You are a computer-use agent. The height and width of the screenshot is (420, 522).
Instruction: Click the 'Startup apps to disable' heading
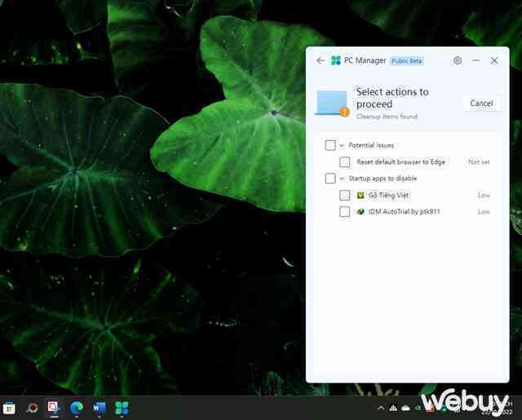[x=383, y=179]
